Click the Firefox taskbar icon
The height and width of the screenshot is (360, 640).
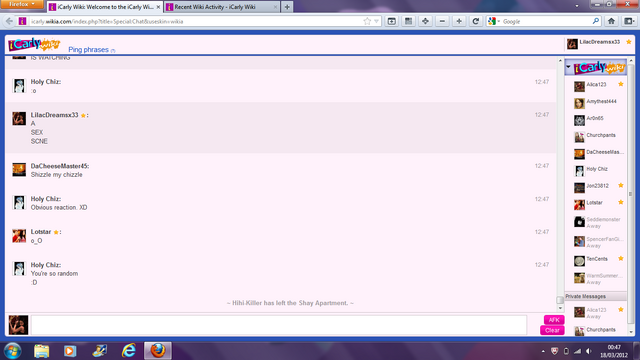tap(158, 351)
